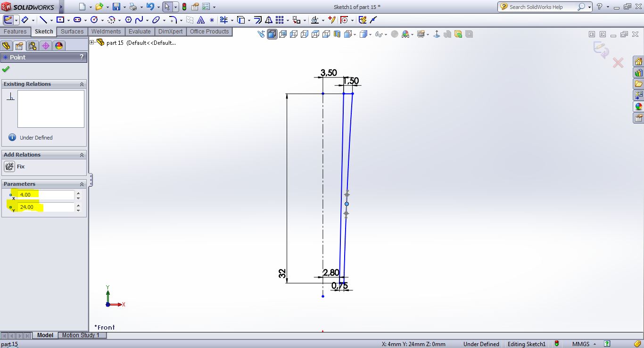Select the Spline sketch tool
This screenshot has width=644, height=348.
tap(139, 20)
